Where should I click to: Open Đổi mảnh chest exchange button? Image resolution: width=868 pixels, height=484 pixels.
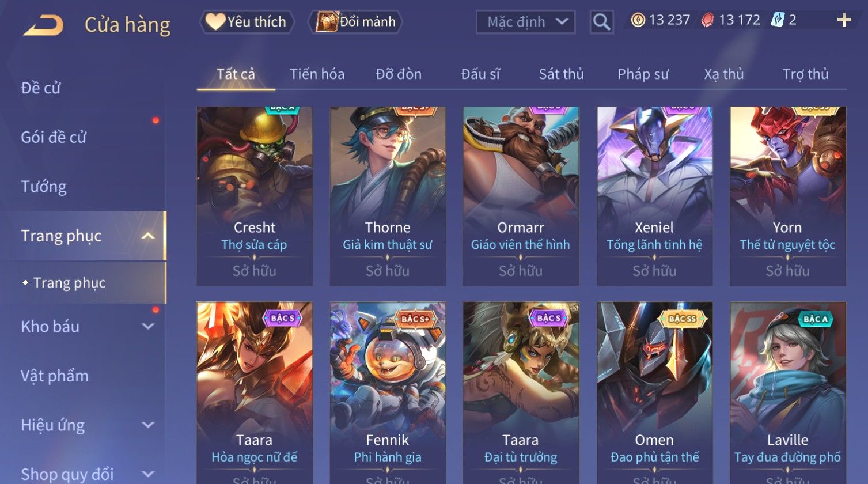[355, 22]
